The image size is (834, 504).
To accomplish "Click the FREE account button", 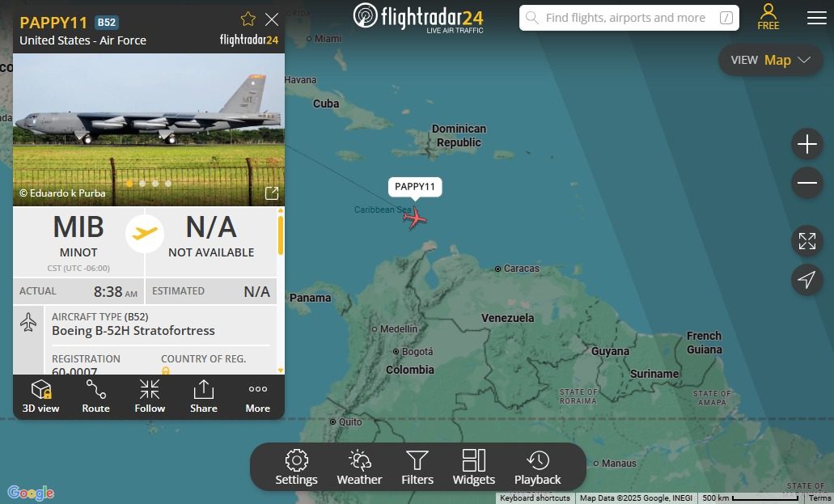I will [x=768, y=17].
